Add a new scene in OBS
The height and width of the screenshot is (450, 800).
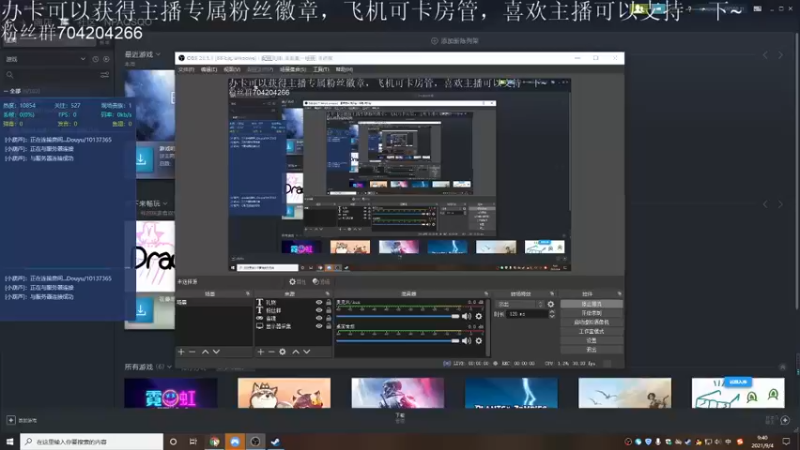point(181,352)
